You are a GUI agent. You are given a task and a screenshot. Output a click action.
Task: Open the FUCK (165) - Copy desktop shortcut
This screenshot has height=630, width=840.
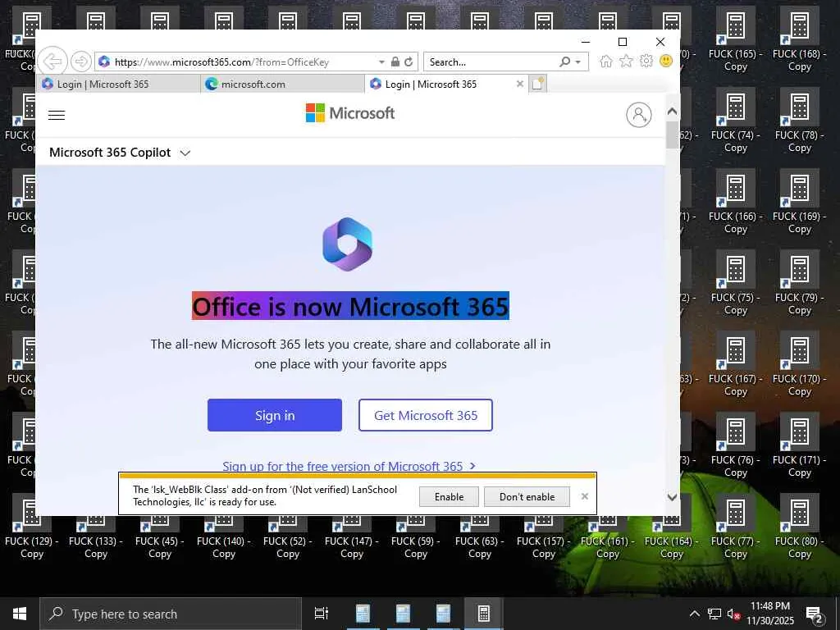736,39
